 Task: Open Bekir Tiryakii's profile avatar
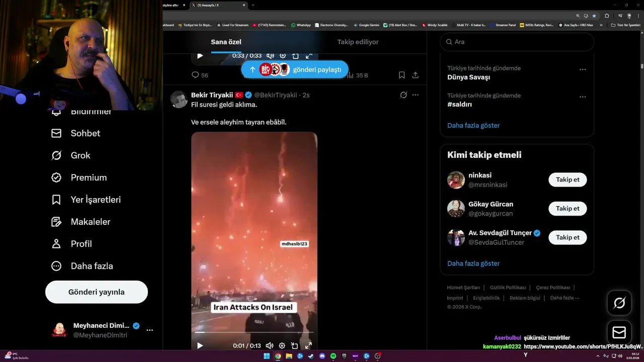179,100
